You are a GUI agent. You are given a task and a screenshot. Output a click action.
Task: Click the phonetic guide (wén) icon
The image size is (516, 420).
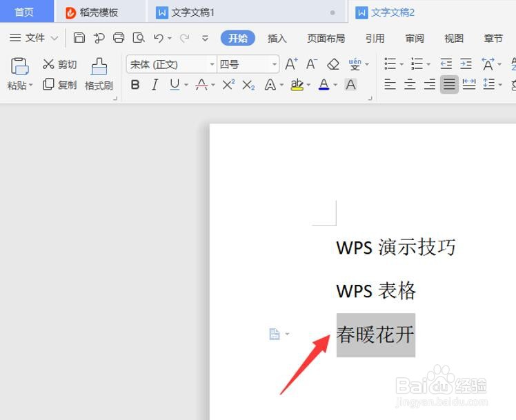coord(355,64)
